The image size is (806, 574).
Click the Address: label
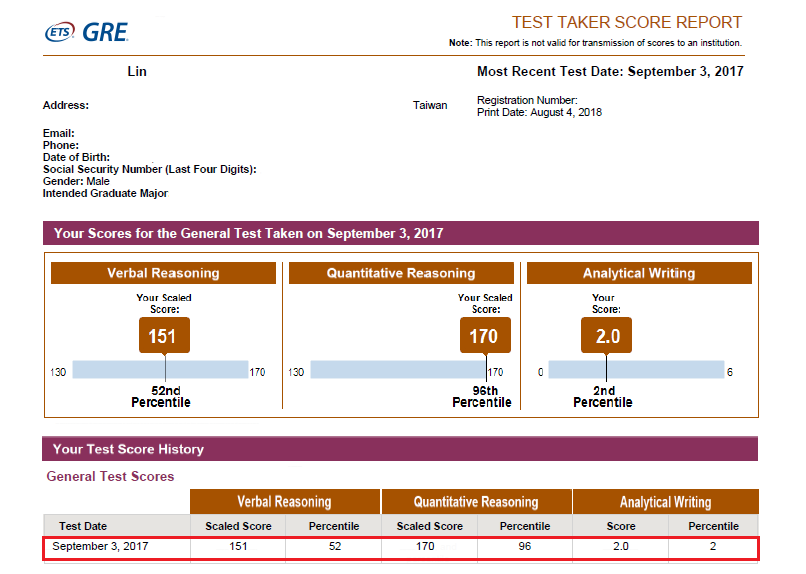click(x=66, y=105)
